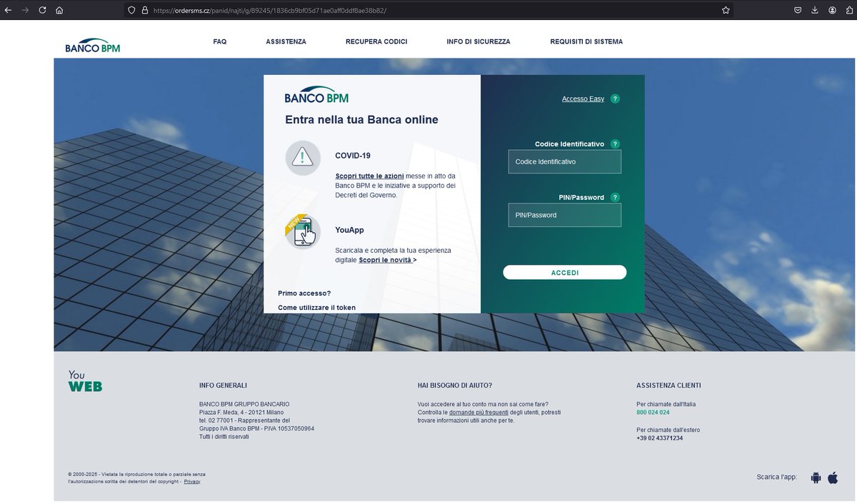
Task: Click the ACCEDI login button
Action: [x=565, y=273]
